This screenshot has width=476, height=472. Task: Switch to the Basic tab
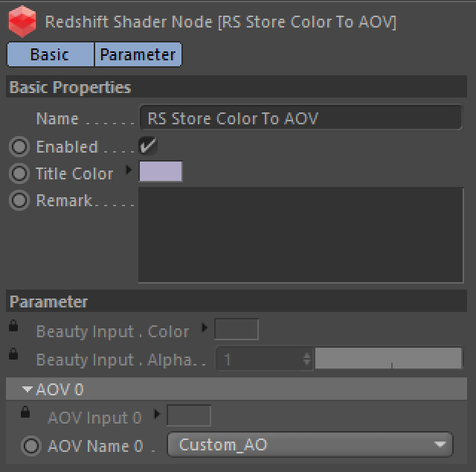tap(51, 54)
